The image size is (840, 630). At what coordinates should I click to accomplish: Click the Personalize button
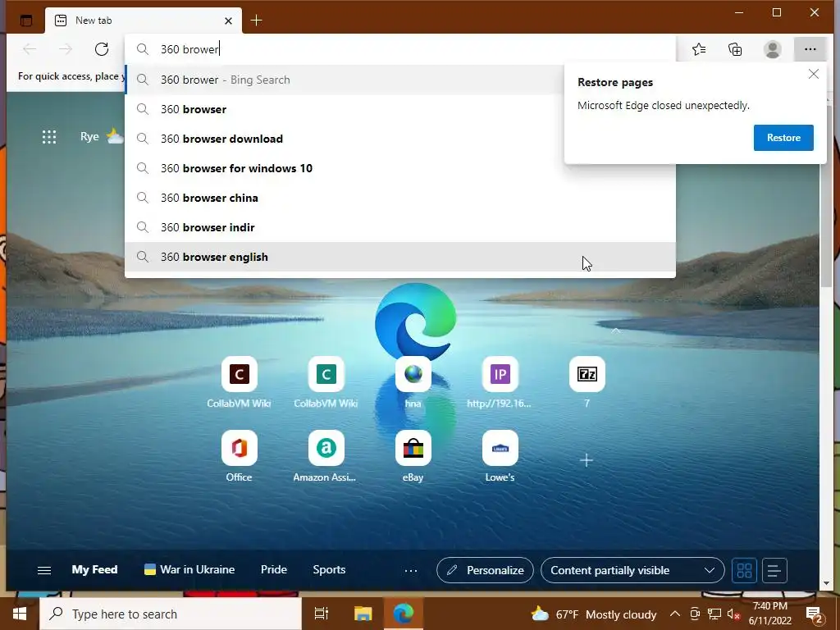(485, 571)
